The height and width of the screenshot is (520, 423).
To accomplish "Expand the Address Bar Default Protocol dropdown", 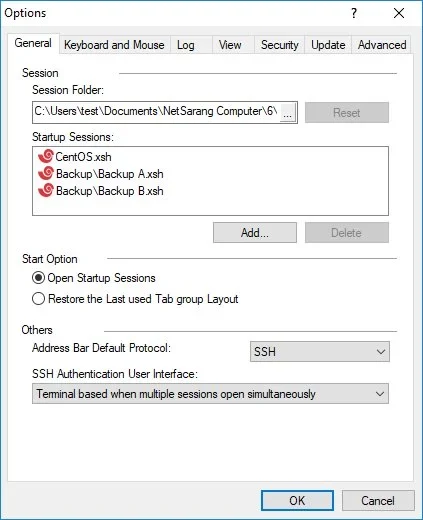I will coord(320,351).
